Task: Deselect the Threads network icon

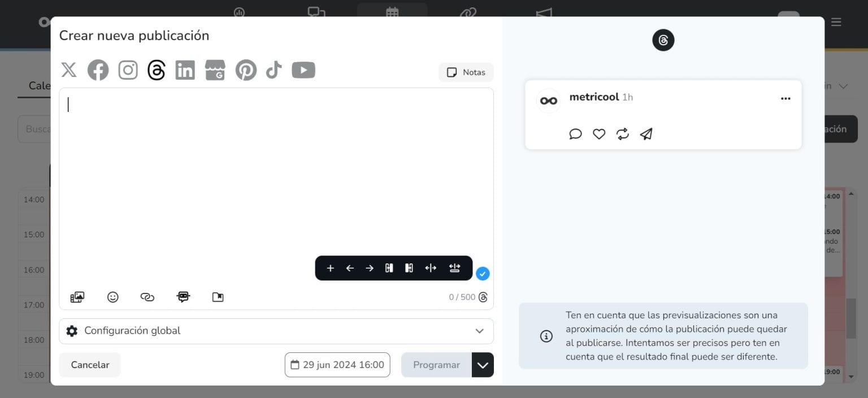Action: 157,70
